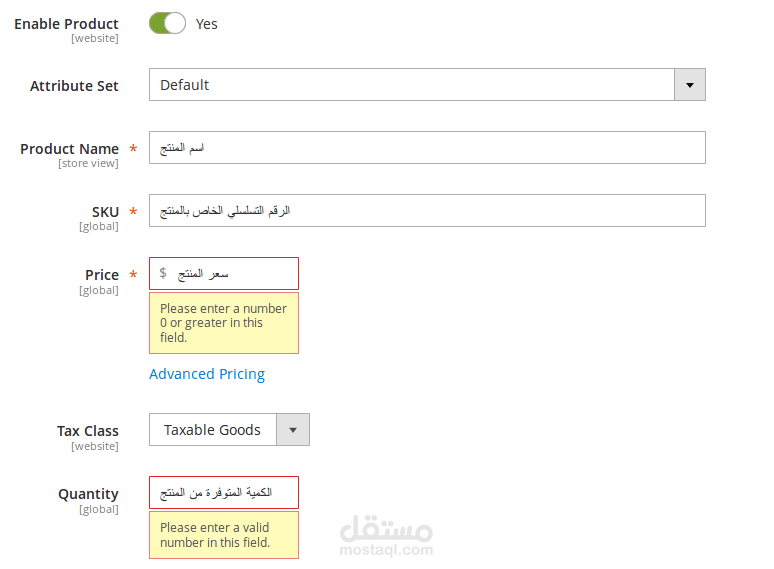Click the [store view] scope text
The height and width of the screenshot is (569, 774).
click(x=88, y=163)
